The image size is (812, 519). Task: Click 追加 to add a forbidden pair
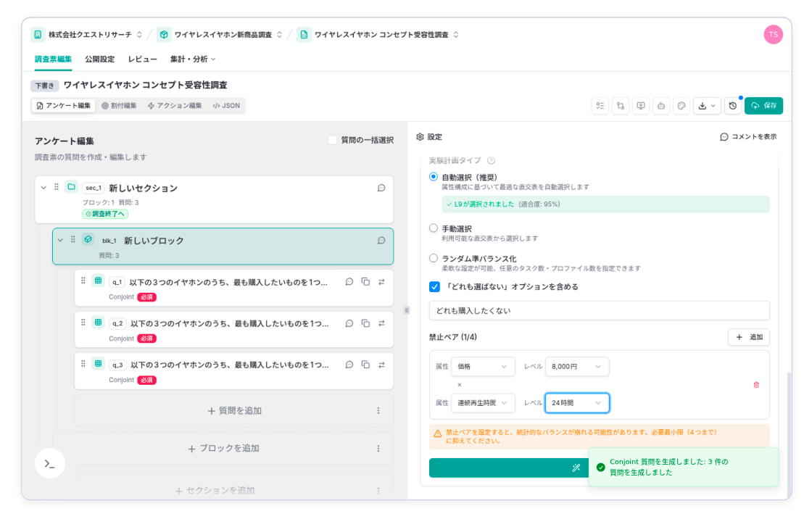tap(749, 337)
